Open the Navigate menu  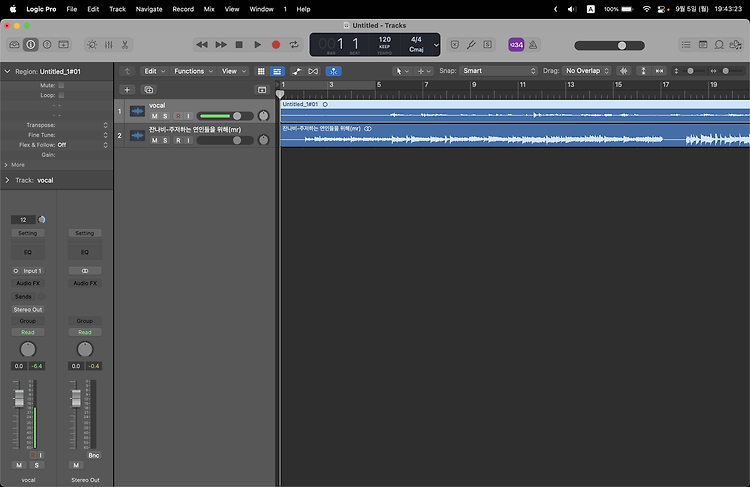coord(149,9)
